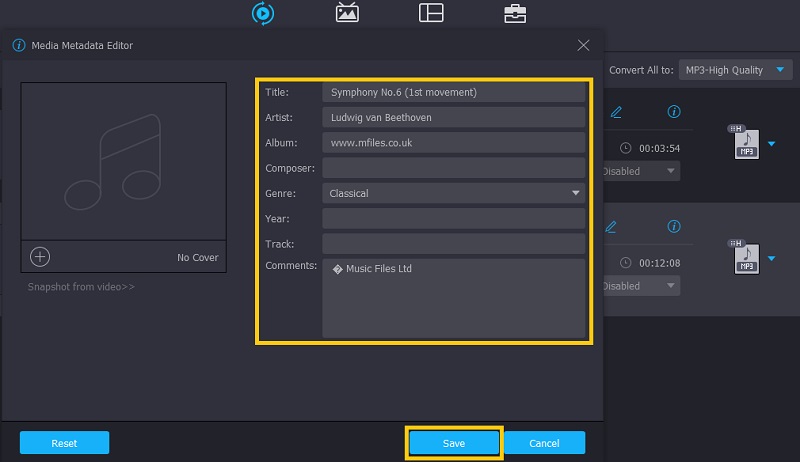The image size is (800, 462).
Task: Click into the Composer text field
Action: [454, 168]
